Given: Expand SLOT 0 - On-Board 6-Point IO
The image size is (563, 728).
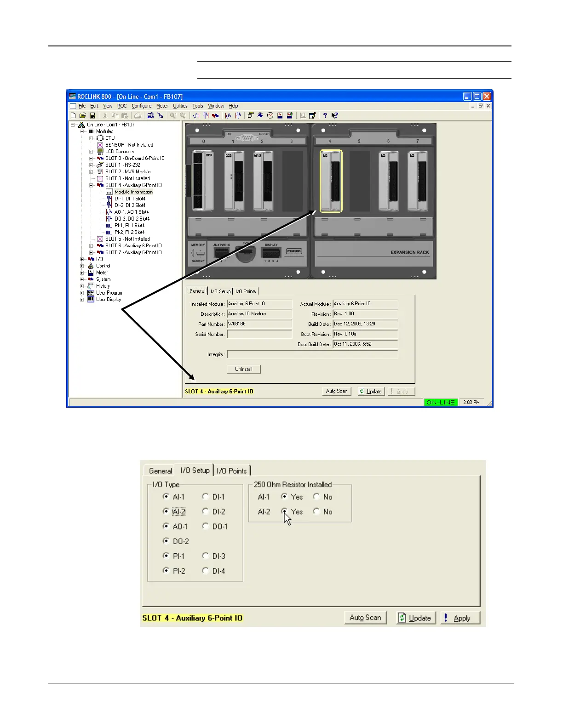Looking at the screenshot, I should pyautogui.click(x=91, y=158).
